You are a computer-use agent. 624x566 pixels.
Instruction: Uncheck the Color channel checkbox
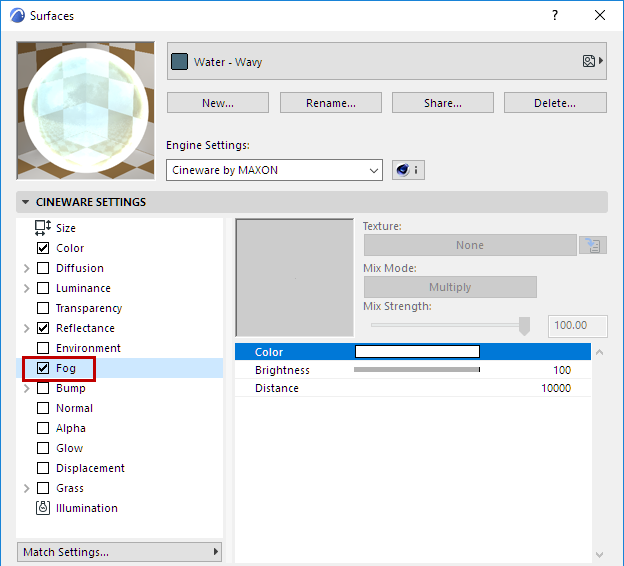pos(43,248)
